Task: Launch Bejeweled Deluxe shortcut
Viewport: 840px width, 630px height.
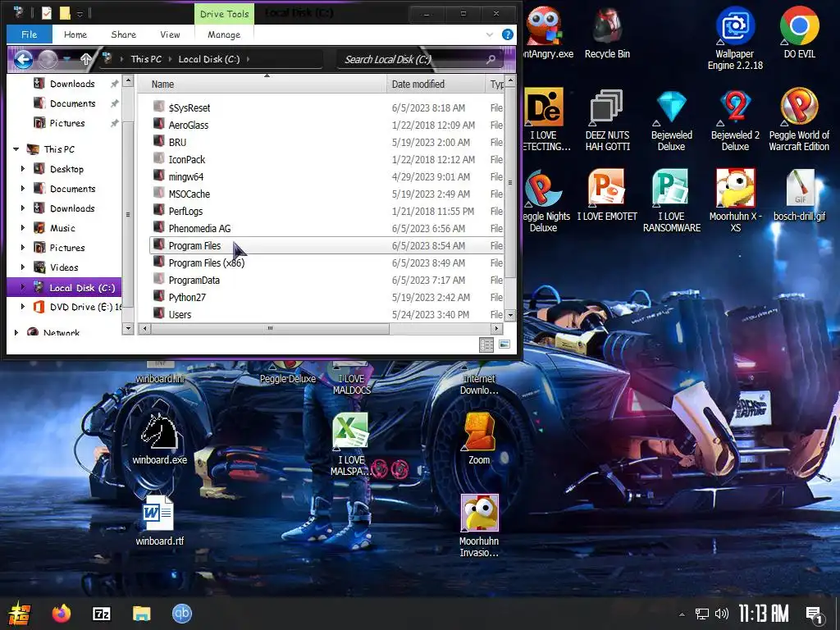Action: pyautogui.click(x=671, y=120)
